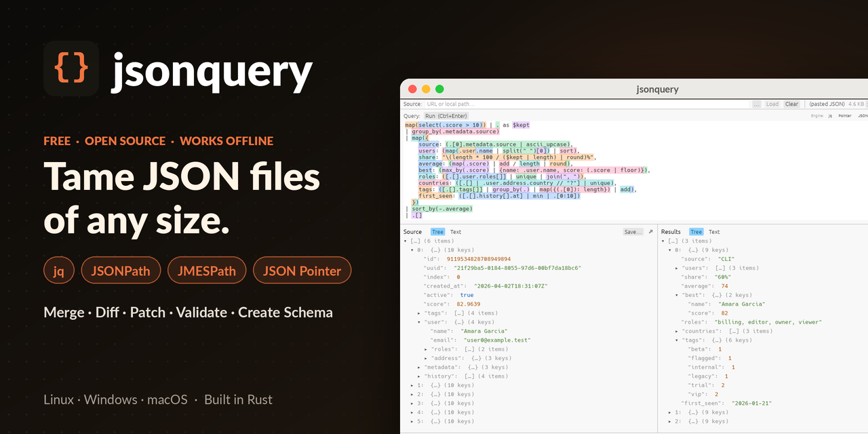This screenshot has width=868, height=434.
Task: Expand Source item 2 (10 keys)
Action: point(412,394)
